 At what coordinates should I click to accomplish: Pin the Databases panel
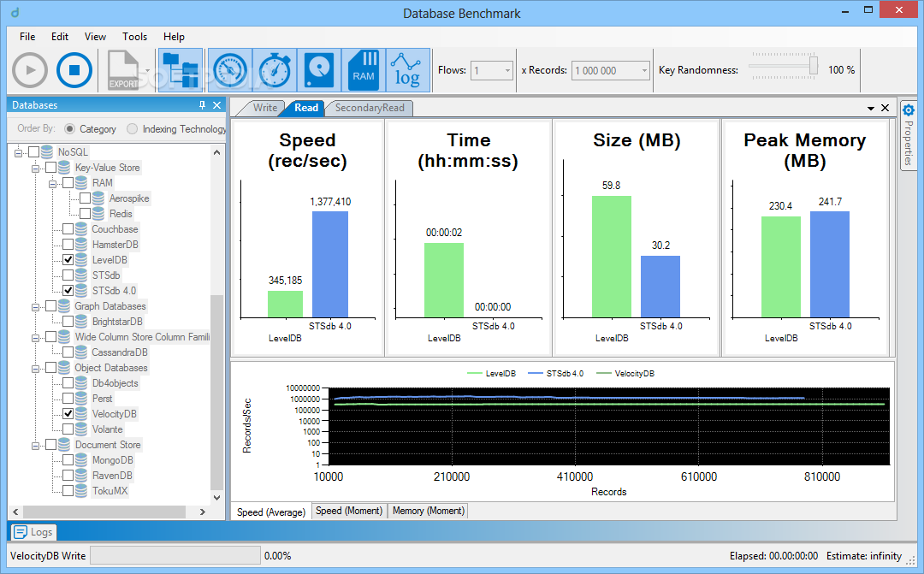pos(202,105)
